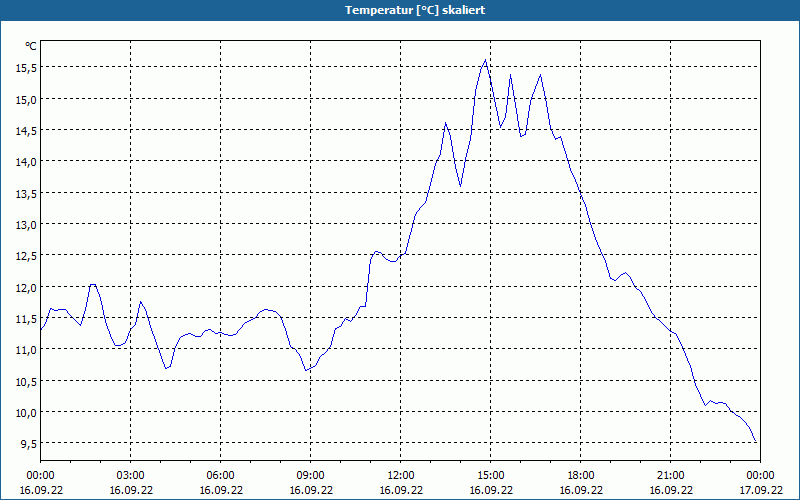This screenshot has height=500, width=800.
Task: Click the curve minimum just before 09:00
Action: (x=306, y=370)
